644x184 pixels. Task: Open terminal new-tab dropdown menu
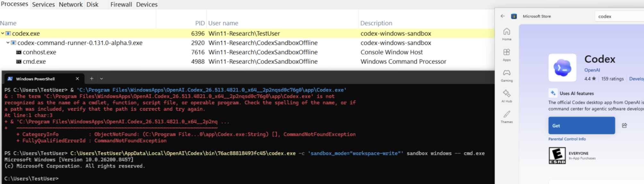101,79
